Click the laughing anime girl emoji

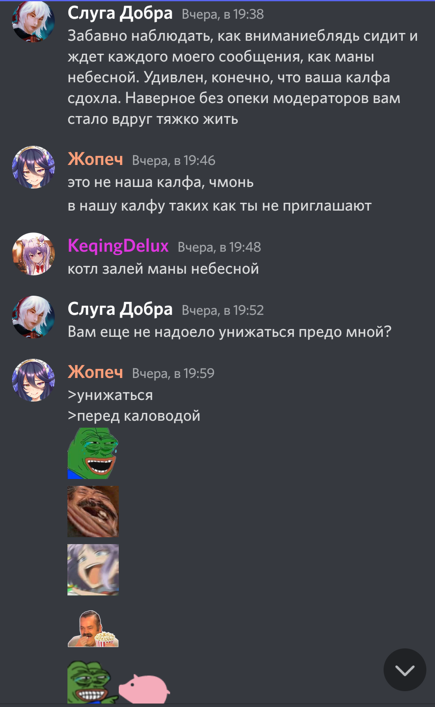pyautogui.click(x=93, y=569)
